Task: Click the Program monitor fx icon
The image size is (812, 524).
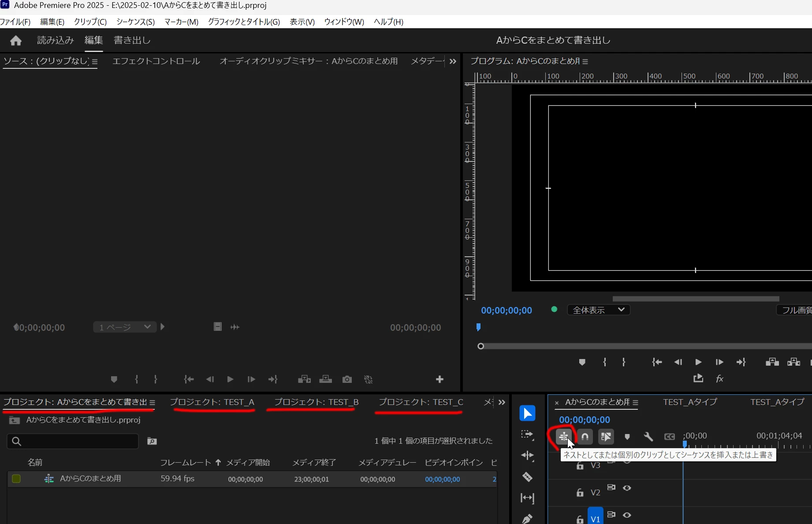Action: click(x=719, y=378)
